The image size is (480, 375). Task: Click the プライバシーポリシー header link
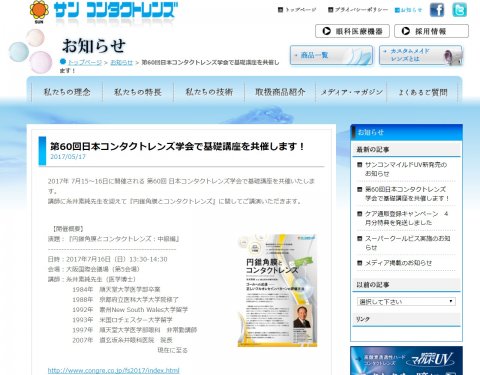click(x=358, y=10)
